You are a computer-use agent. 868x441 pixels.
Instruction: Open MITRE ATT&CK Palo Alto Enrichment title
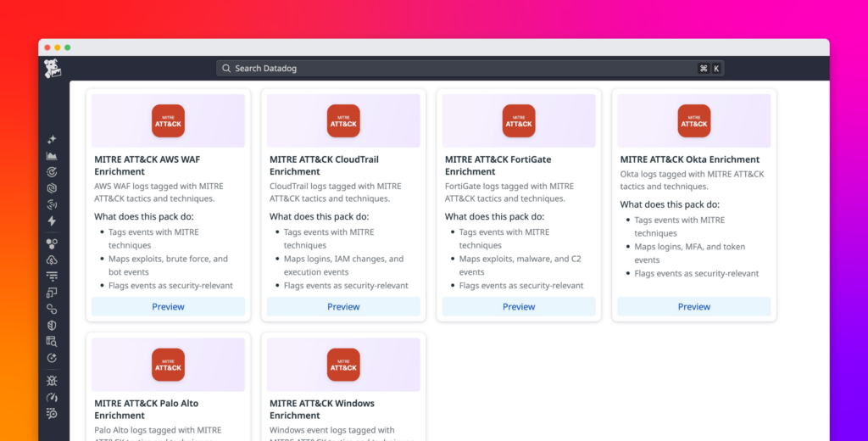(146, 409)
